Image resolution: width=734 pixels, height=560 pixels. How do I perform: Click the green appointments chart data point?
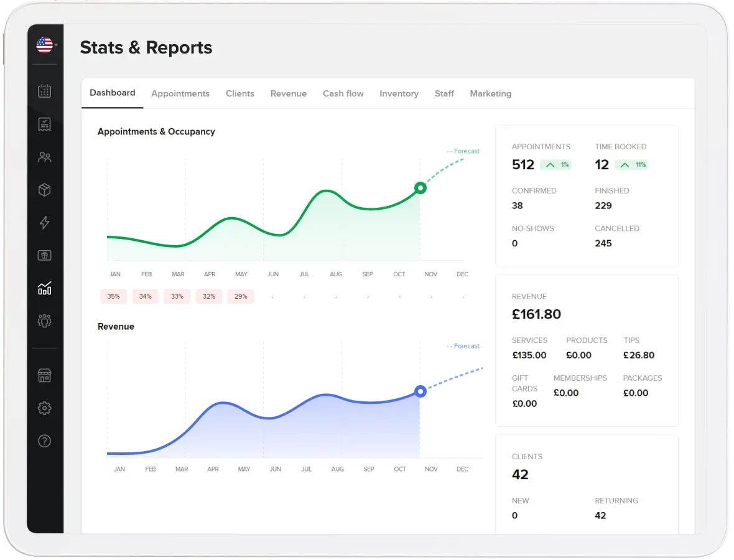point(420,188)
